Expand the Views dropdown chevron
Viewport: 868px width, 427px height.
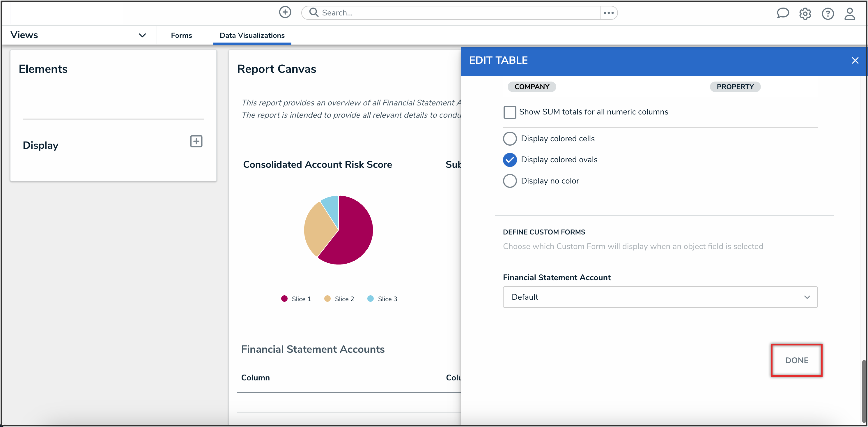point(142,35)
